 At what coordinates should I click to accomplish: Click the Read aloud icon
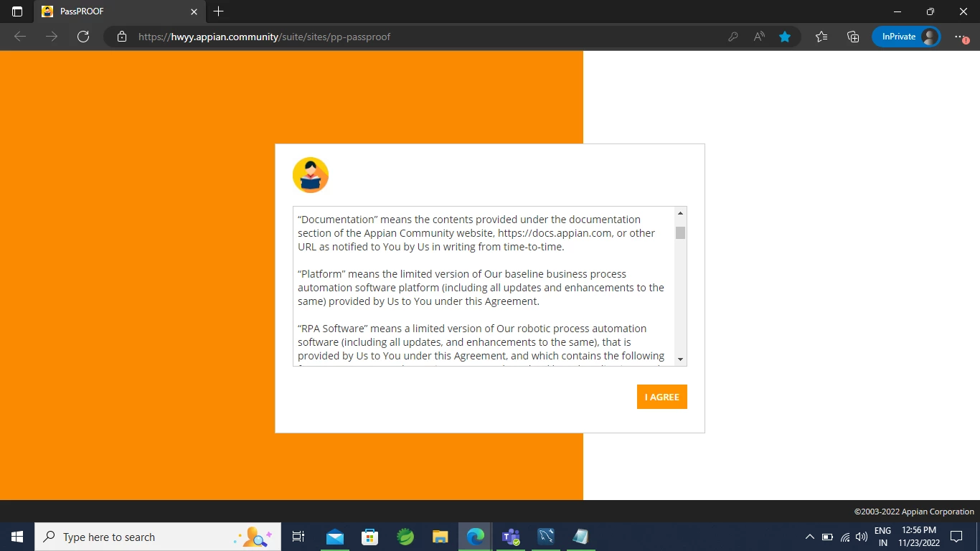pyautogui.click(x=759, y=37)
